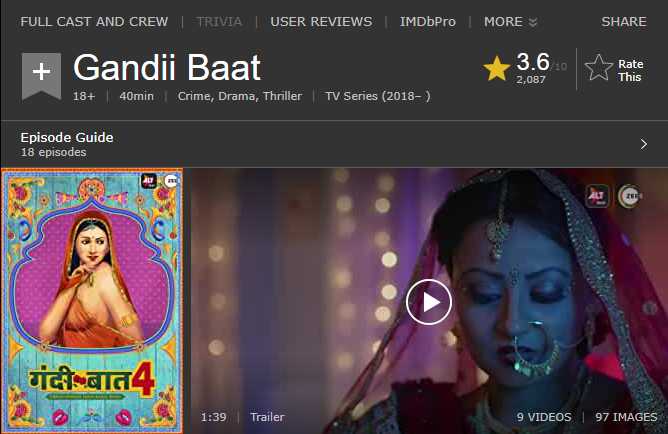Open the Gandii Baat 4 poster image
The image size is (668, 434).
point(92,301)
